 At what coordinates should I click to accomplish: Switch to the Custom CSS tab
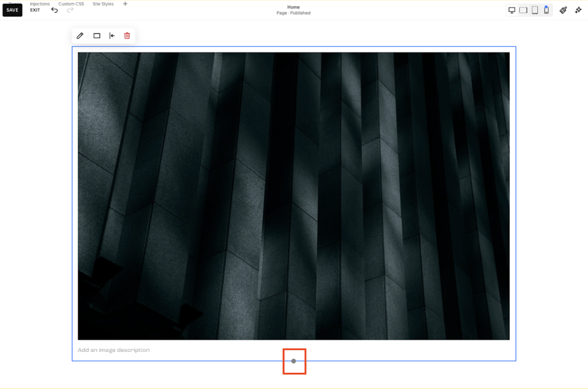[71, 4]
